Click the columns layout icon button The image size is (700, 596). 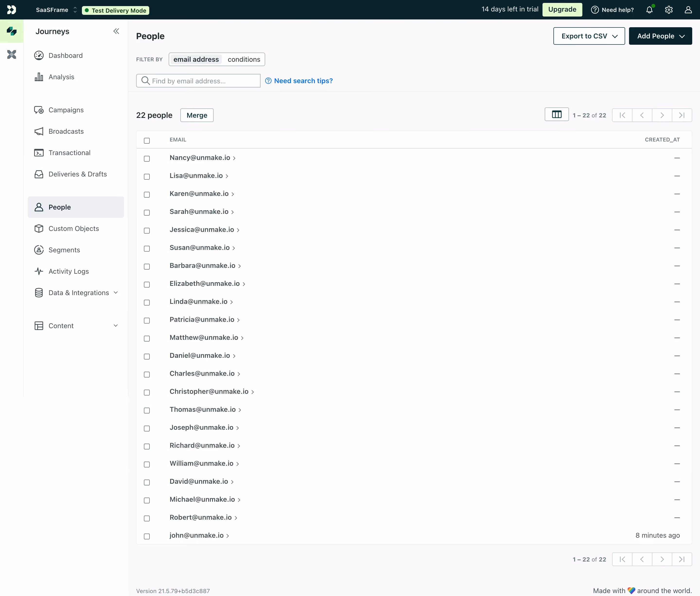(557, 114)
